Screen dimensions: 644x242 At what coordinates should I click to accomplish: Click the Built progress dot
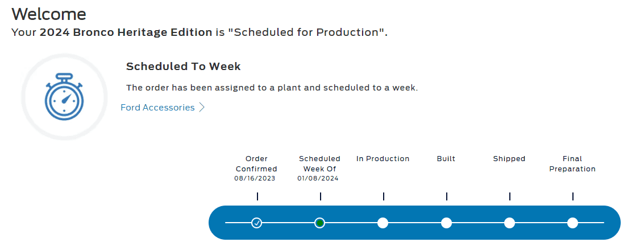(446, 223)
